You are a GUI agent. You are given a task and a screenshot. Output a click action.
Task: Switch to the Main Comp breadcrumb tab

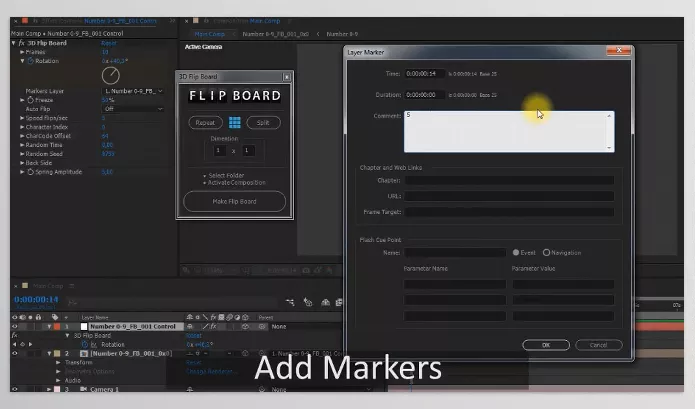pos(209,34)
